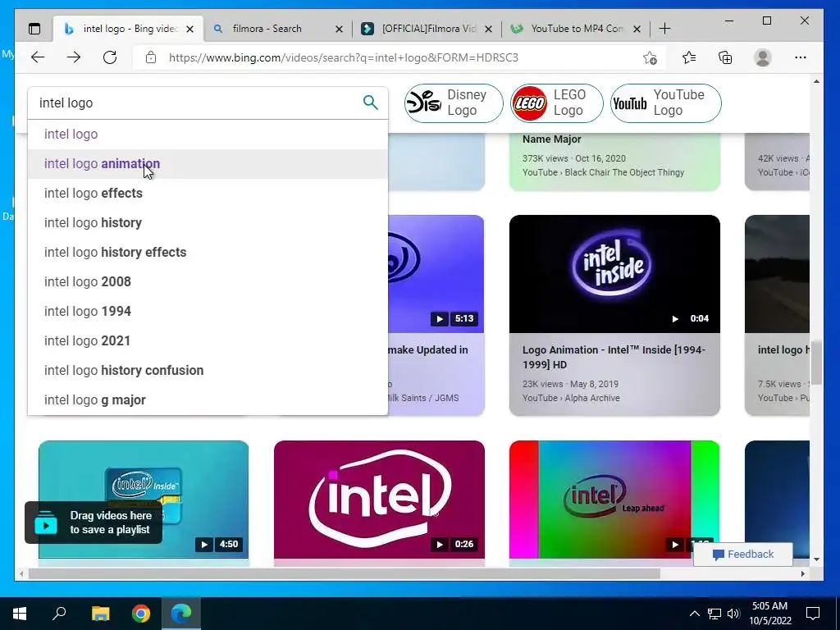Open taskbar search magnifier
840x630 pixels.
[59, 614]
